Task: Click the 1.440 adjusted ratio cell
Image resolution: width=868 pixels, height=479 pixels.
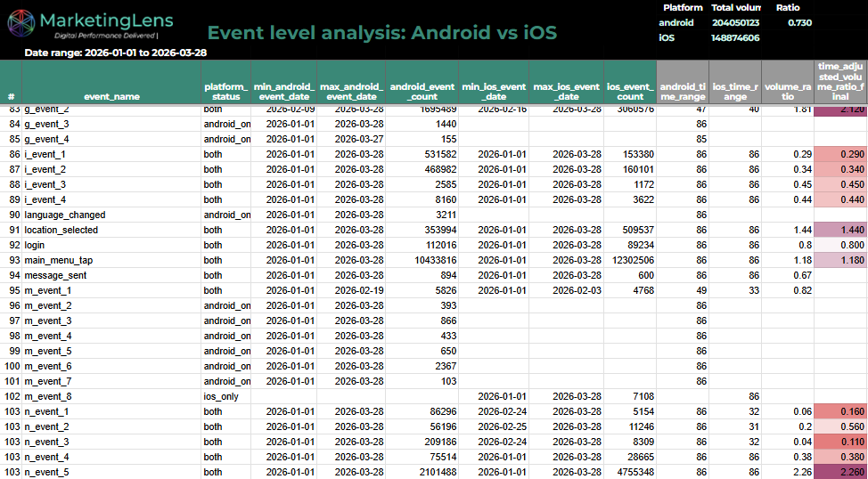Action: [x=840, y=230]
